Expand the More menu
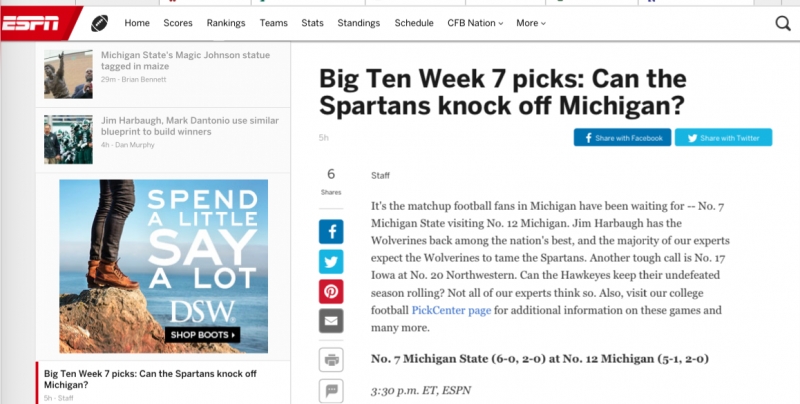The width and height of the screenshot is (800, 404). (530, 22)
